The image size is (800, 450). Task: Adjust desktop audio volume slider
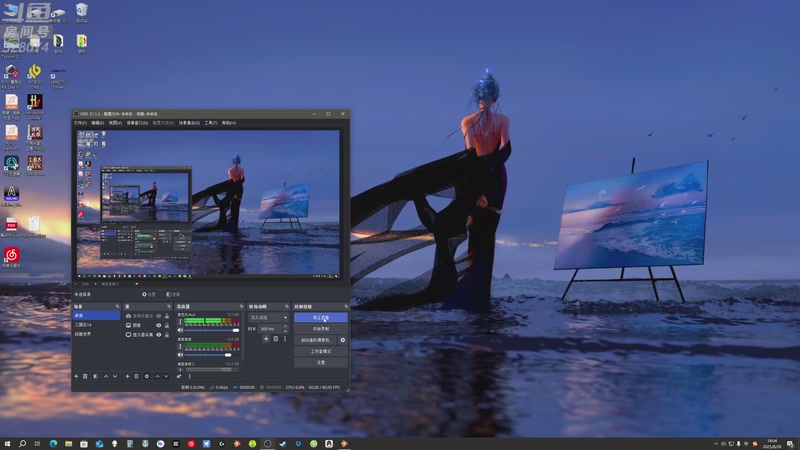click(212, 355)
